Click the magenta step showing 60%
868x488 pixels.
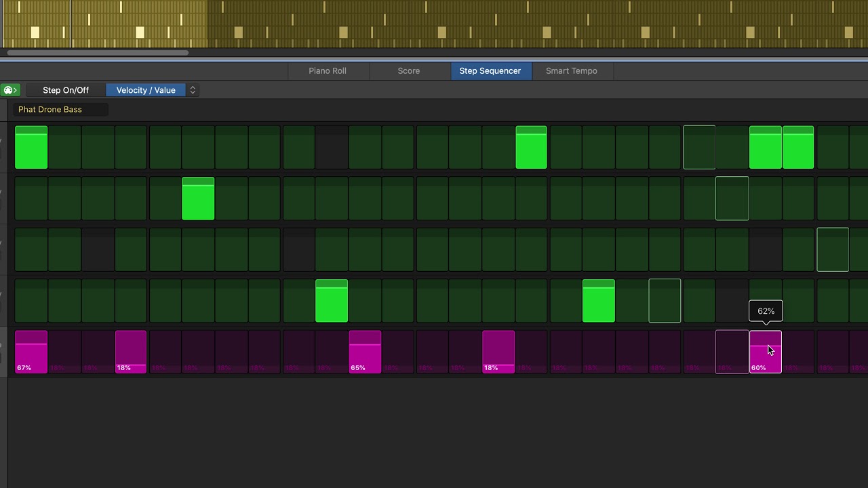[766, 352]
